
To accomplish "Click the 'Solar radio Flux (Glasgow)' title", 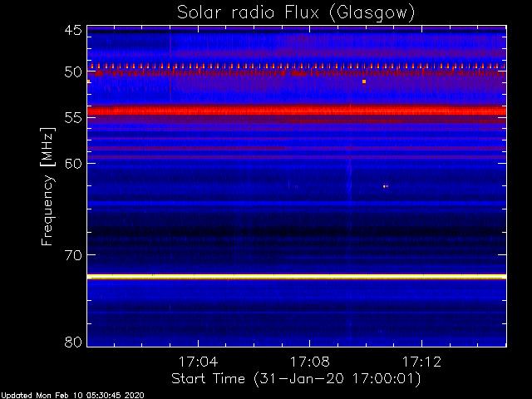I will tap(296, 13).
